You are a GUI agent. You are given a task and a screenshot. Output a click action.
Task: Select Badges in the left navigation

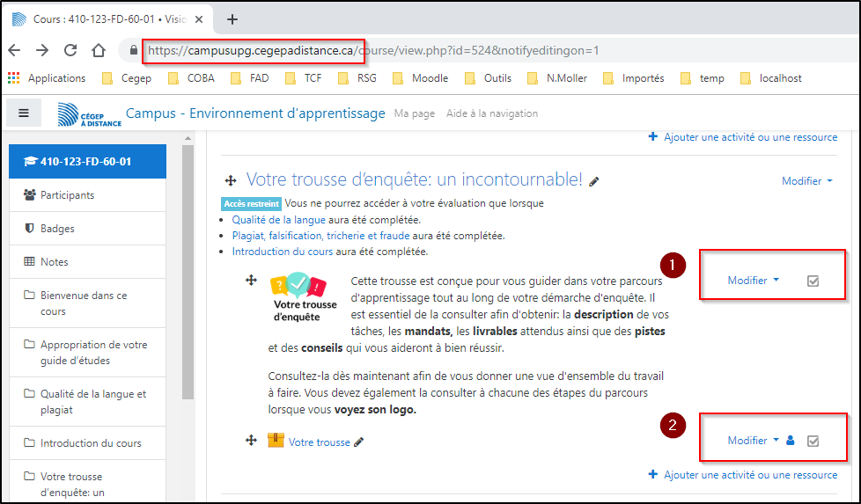[x=57, y=229]
